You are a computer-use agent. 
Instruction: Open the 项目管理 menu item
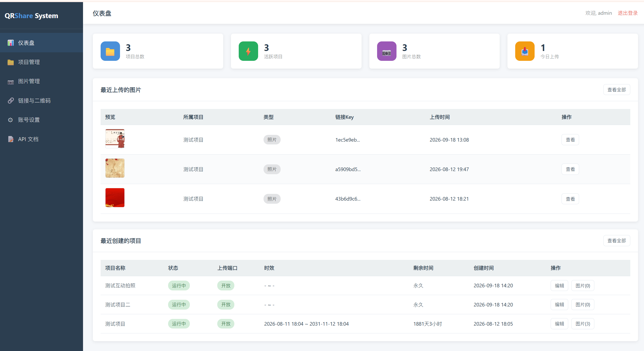pyautogui.click(x=41, y=62)
